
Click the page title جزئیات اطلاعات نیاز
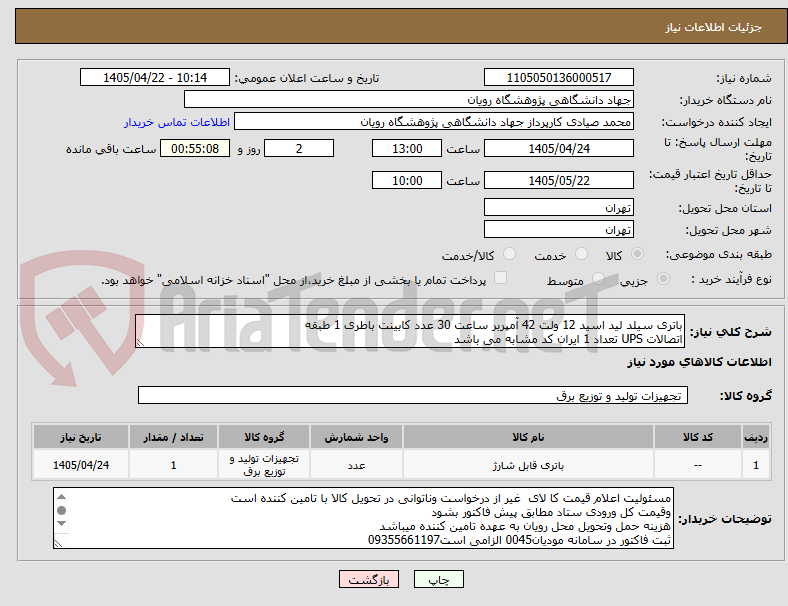point(714,27)
